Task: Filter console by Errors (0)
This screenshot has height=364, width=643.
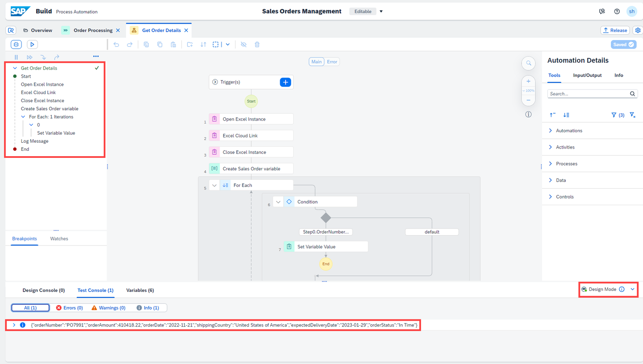Action: coord(70,308)
